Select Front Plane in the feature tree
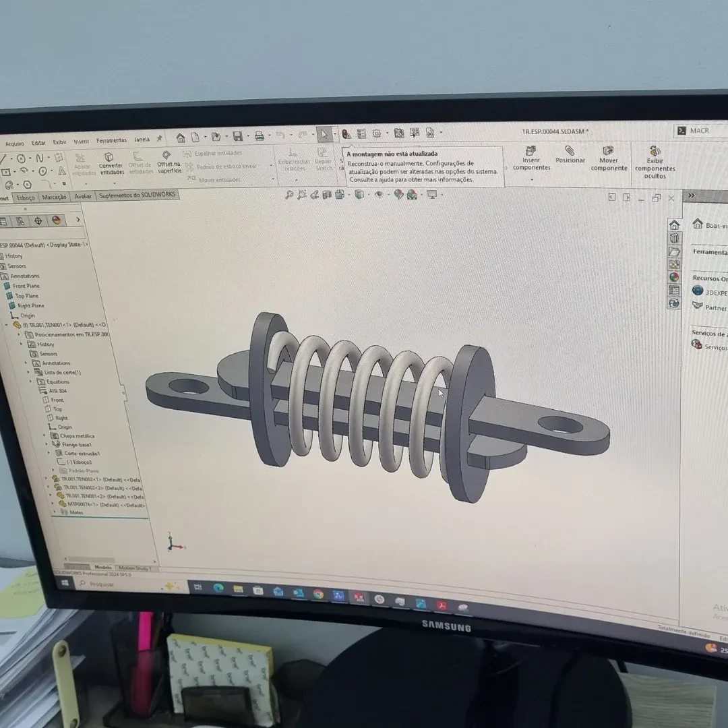 pos(26,286)
